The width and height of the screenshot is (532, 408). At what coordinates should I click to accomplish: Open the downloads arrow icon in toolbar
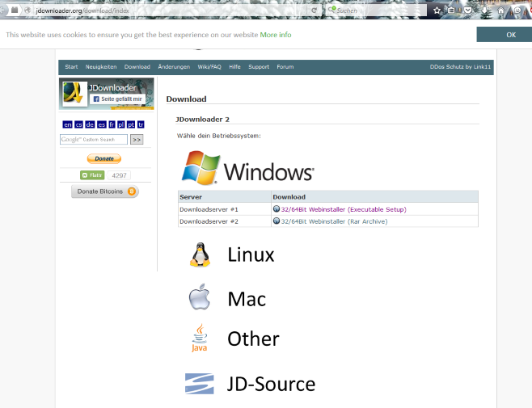(x=484, y=11)
